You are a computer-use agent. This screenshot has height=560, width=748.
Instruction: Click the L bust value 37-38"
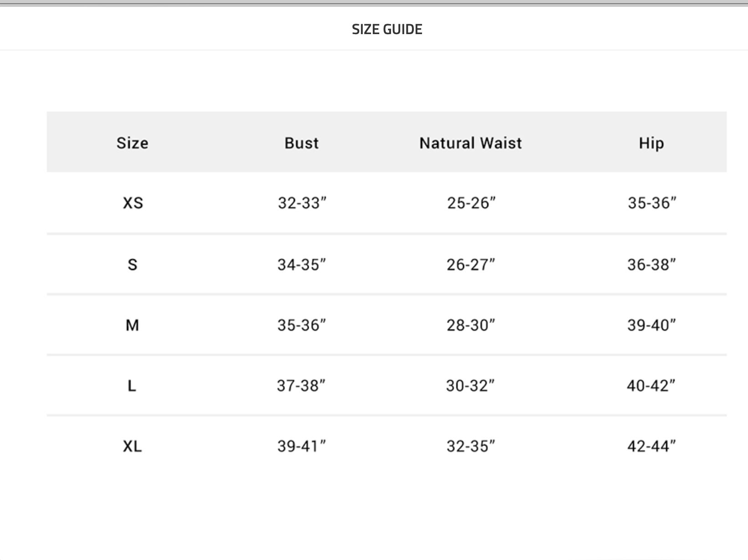tap(301, 386)
